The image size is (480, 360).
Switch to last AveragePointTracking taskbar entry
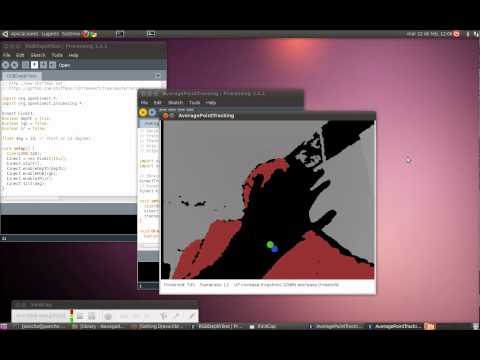point(395,326)
